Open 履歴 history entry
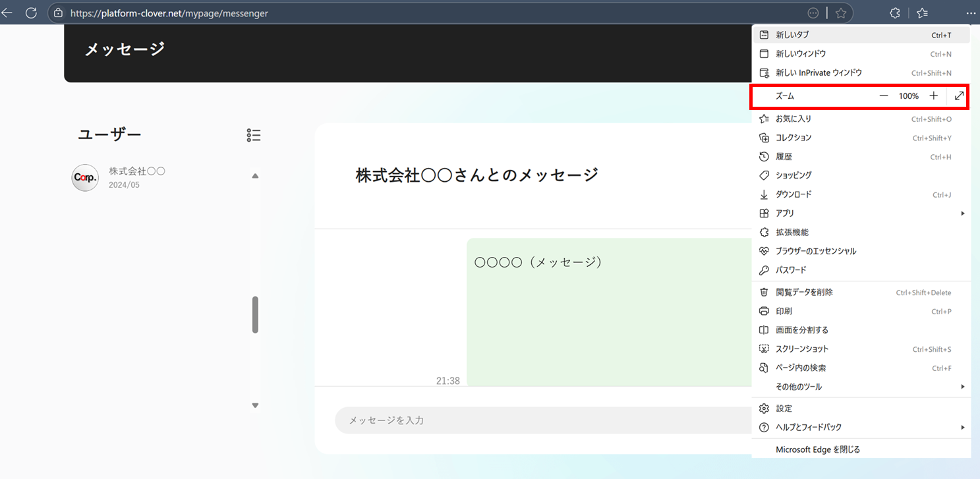The width and height of the screenshot is (980, 479). [861, 157]
